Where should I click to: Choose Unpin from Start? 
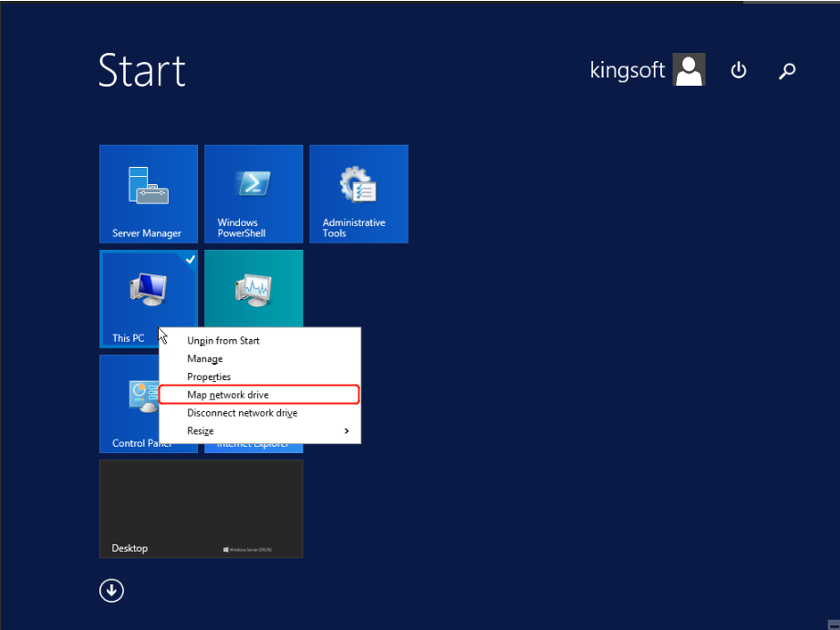(260, 341)
